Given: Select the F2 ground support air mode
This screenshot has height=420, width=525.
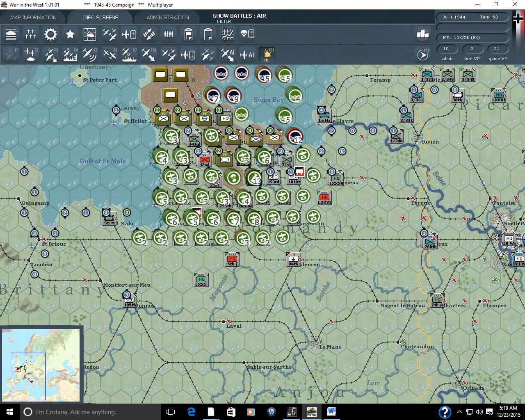Looking at the screenshot, I should (x=31, y=55).
